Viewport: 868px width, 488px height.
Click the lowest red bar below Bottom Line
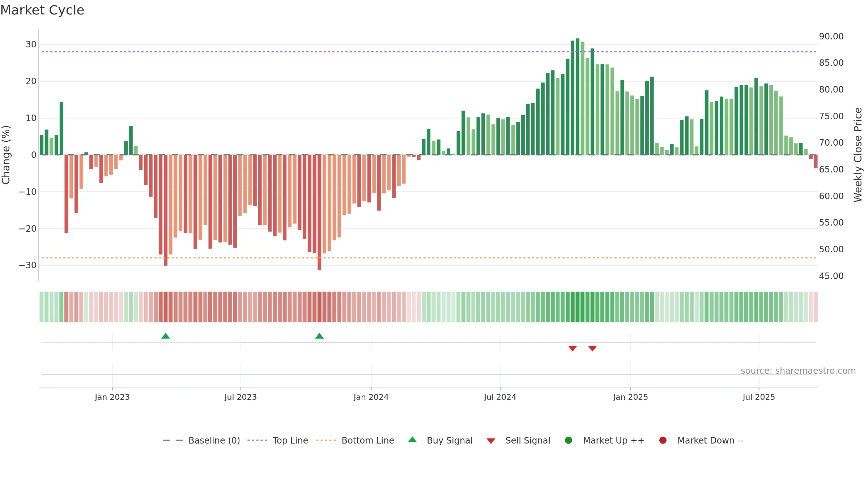click(319, 212)
